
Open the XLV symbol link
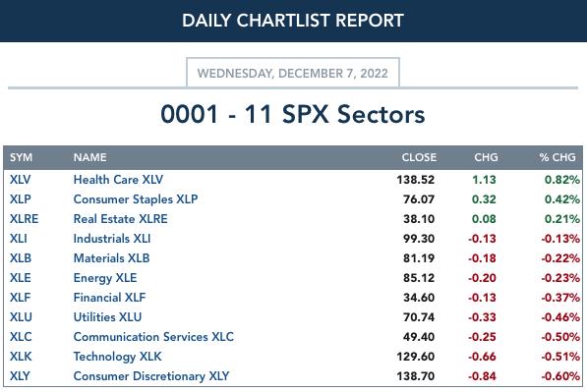click(x=21, y=180)
